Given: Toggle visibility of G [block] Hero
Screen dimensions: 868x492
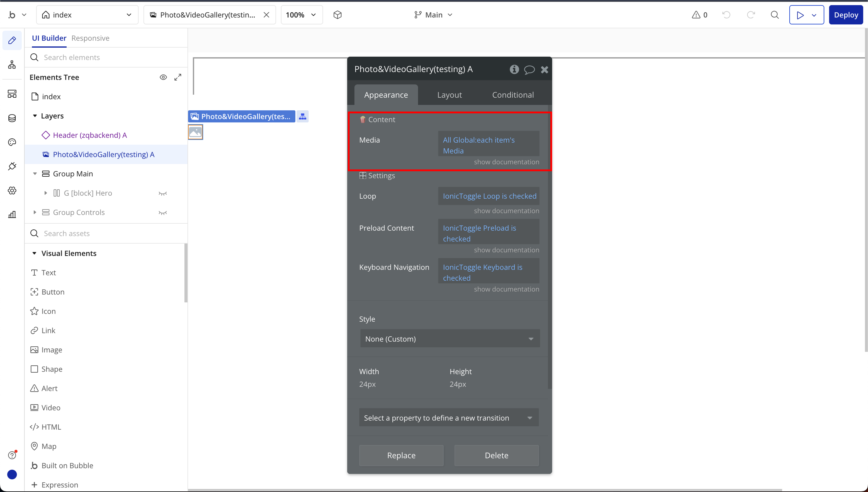Looking at the screenshot, I should 163,193.
